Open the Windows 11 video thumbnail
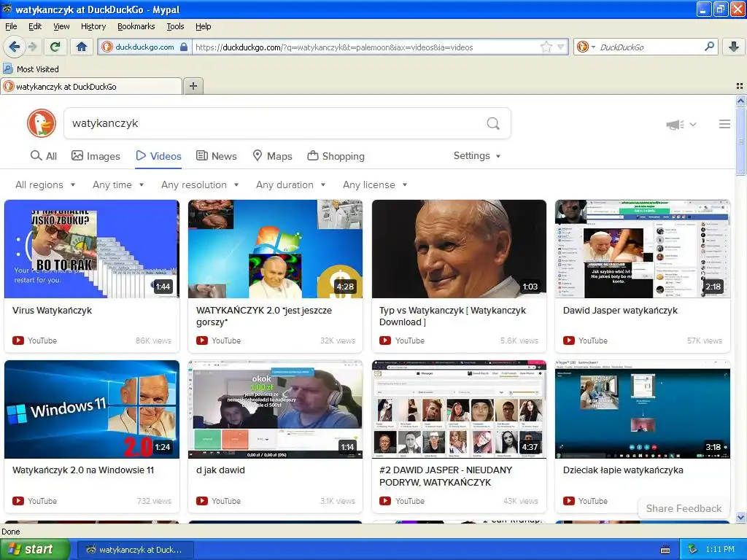Screen dimensions: 747x560 [x=92, y=410]
